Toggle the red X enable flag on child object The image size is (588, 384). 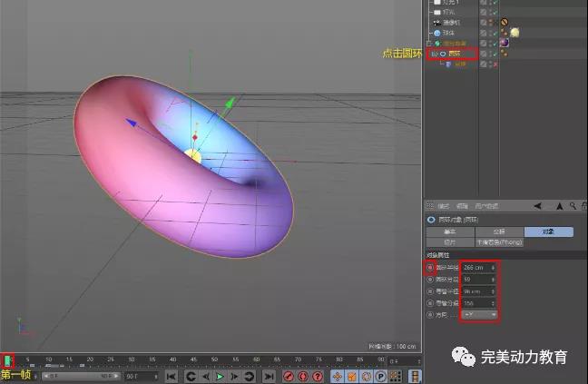(x=496, y=64)
